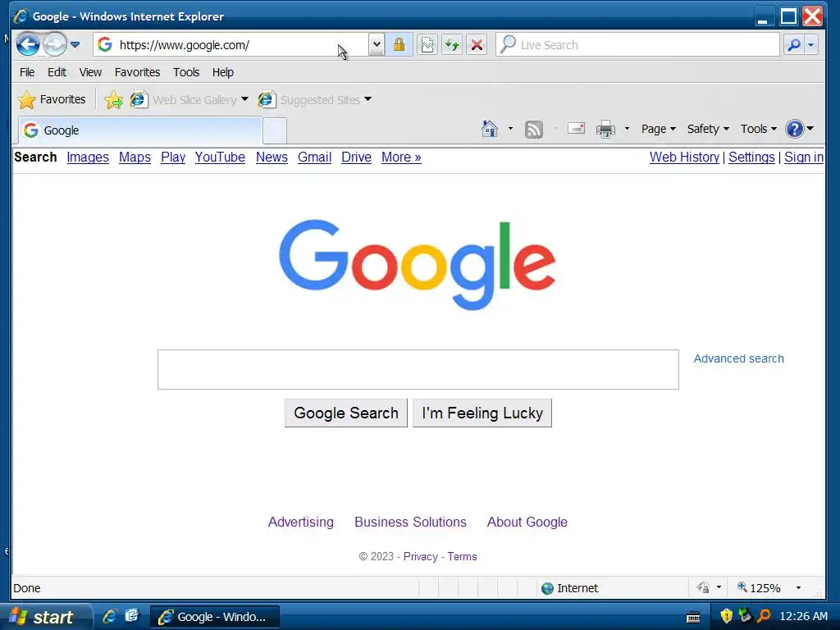The height and width of the screenshot is (630, 840).
Task: Open a new tab with blank tab button
Action: click(275, 131)
